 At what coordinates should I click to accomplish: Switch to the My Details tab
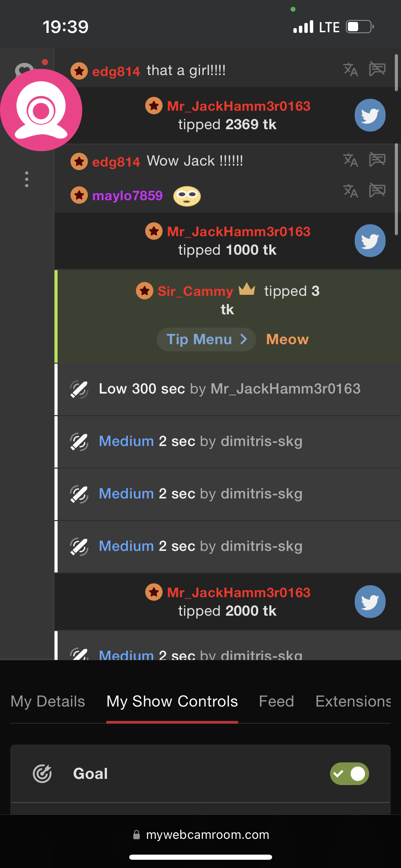48,701
